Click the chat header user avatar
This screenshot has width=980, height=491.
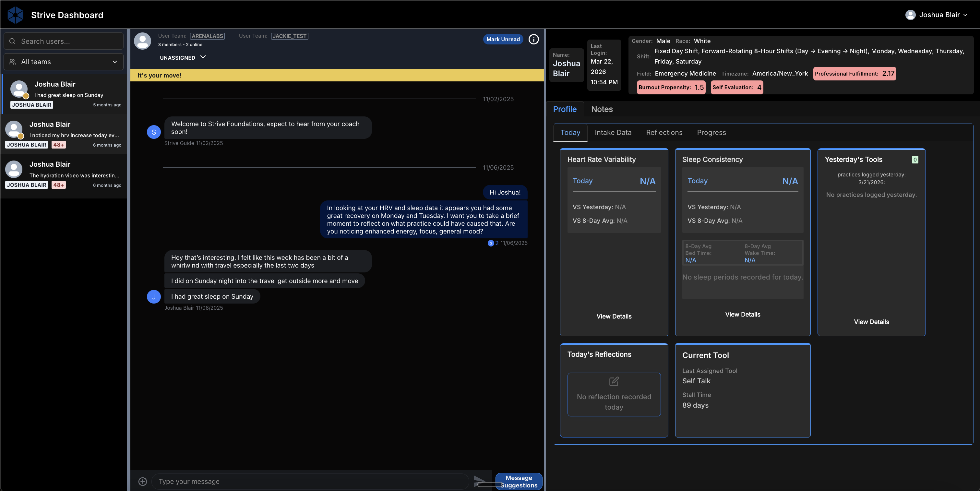pyautogui.click(x=143, y=41)
